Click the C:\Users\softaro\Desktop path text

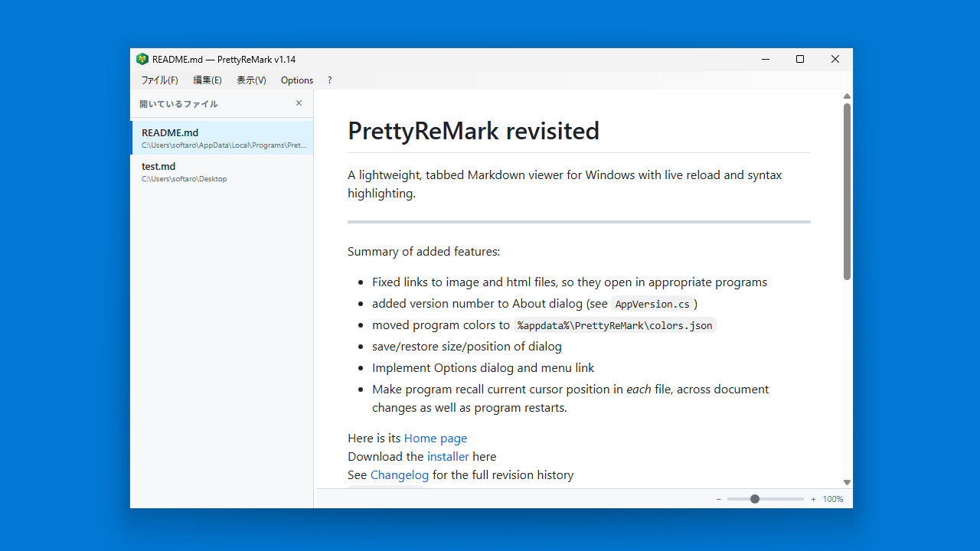[x=184, y=178]
